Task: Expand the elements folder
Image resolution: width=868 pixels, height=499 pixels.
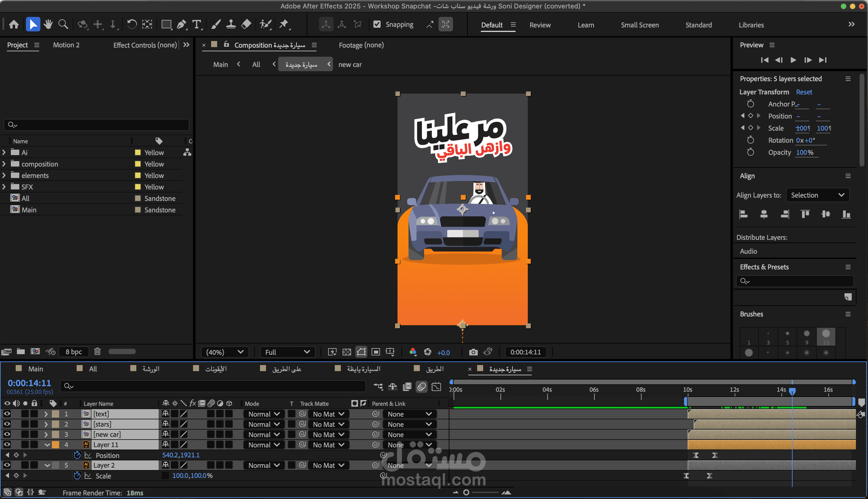Action: pos(4,176)
